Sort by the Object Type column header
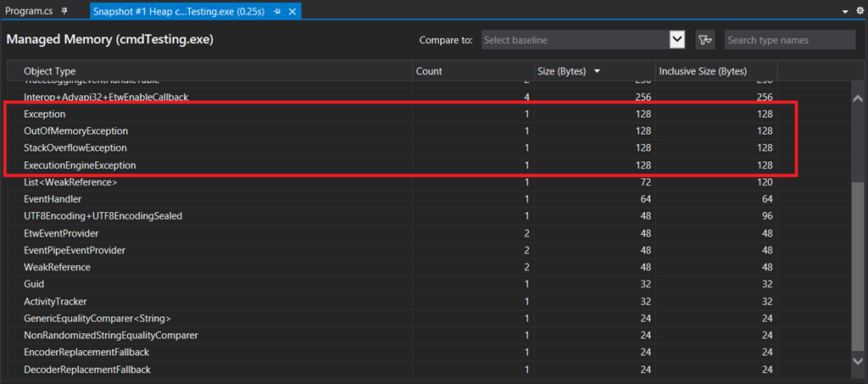Viewport: 868px width, 384px height. 210,71
